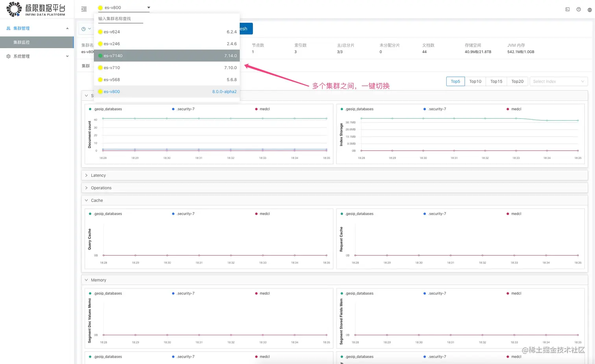The height and width of the screenshot is (364, 595).
Task: Collapse the sidebar with the fold icon
Action: tap(84, 9)
